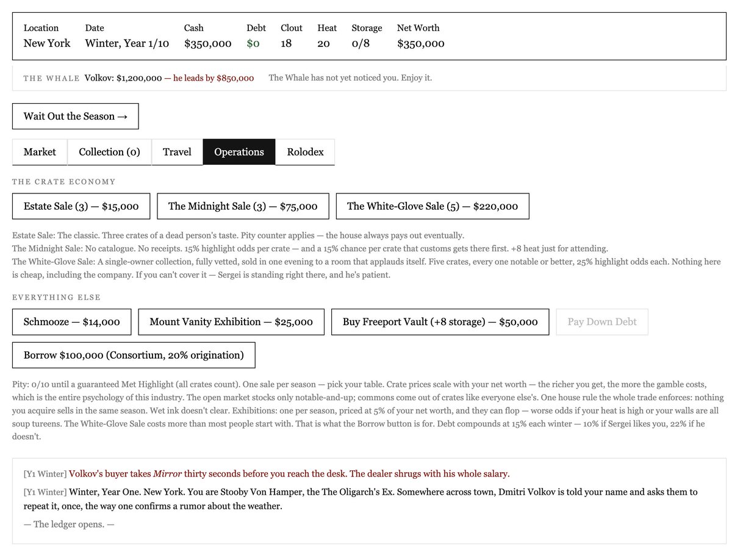The height and width of the screenshot is (560, 732).
Task: Click the Cash value $350,000
Action: (208, 43)
